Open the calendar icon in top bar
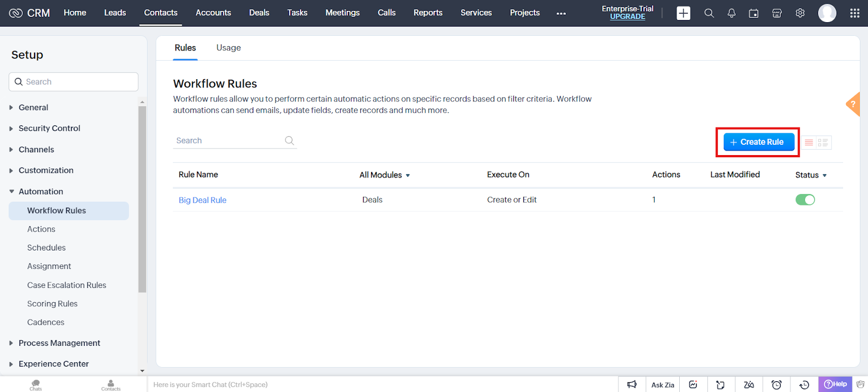The width and height of the screenshot is (868, 392). (754, 13)
